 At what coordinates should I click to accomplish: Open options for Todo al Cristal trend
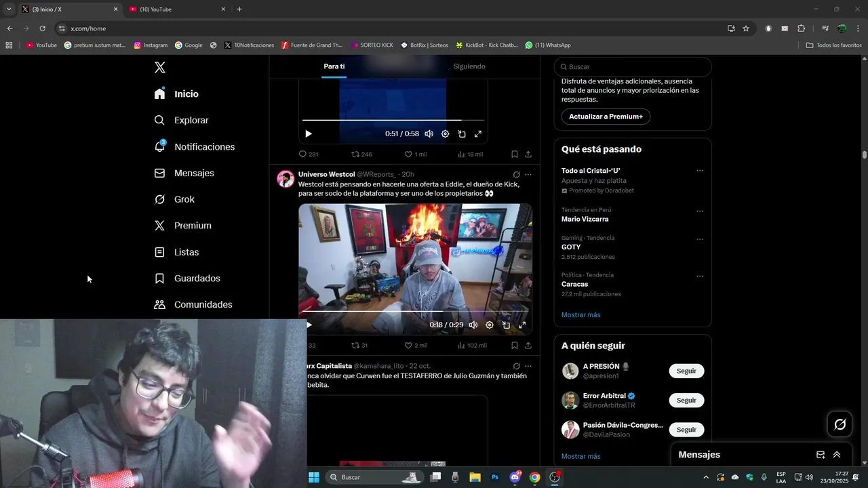click(700, 171)
